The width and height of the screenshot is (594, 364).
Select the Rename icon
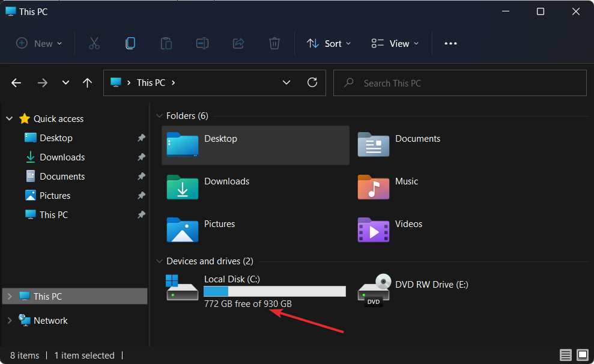coord(202,43)
